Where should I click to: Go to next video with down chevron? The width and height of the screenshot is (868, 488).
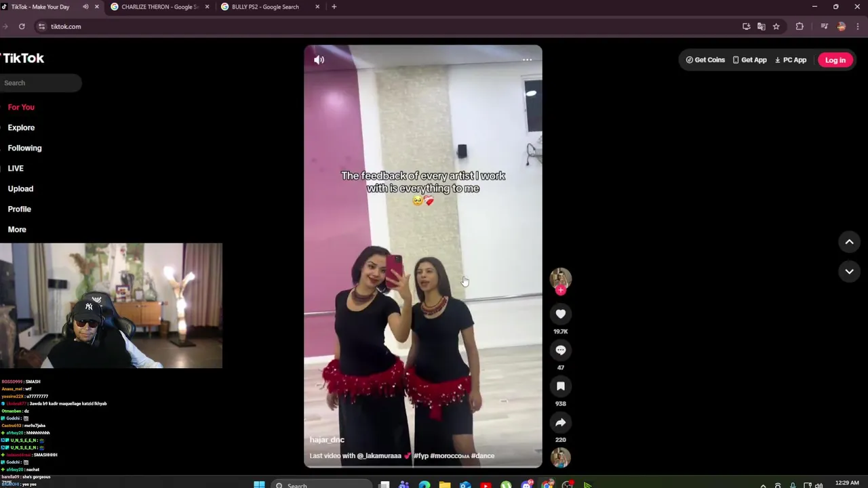(849, 271)
